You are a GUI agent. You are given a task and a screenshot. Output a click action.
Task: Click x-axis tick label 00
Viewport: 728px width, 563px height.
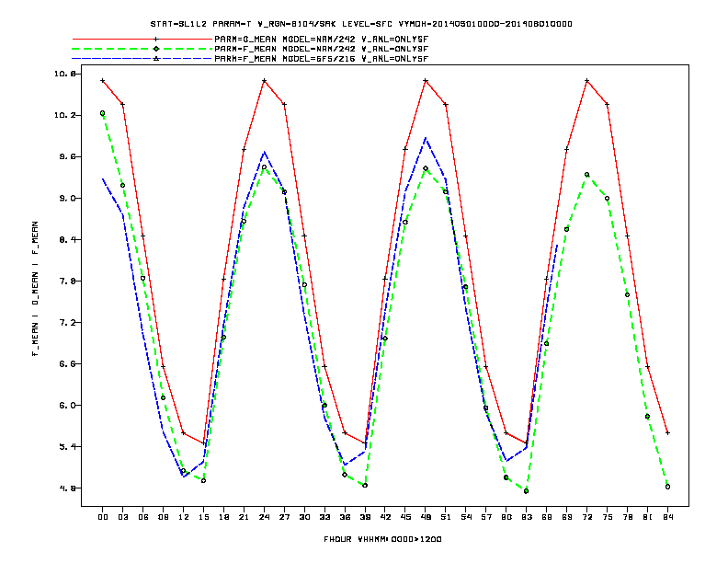coord(103,517)
